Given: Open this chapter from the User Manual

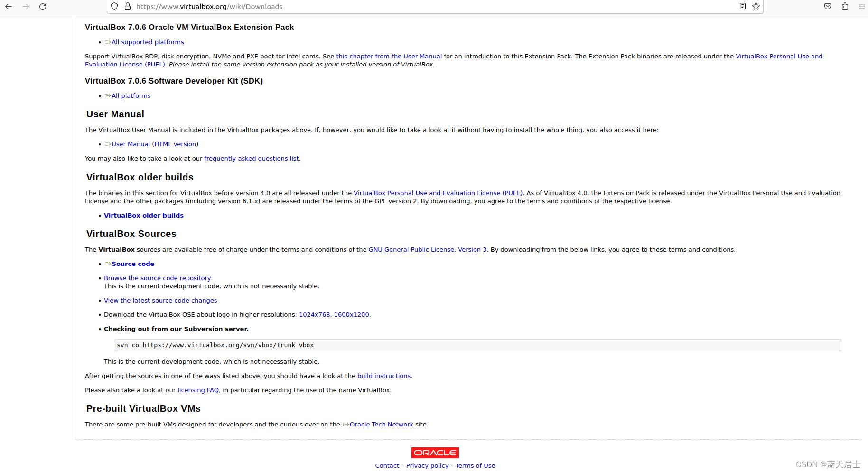Looking at the screenshot, I should 389,57.
